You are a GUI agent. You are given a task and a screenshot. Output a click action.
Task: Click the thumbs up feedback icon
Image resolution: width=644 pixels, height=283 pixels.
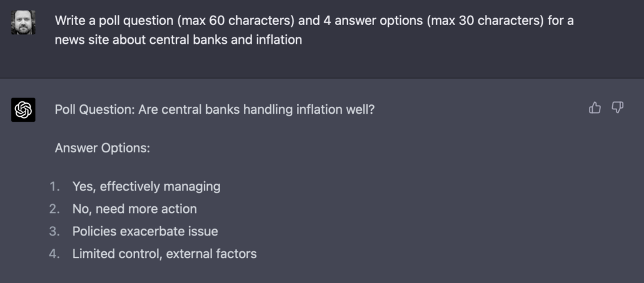[x=595, y=108]
